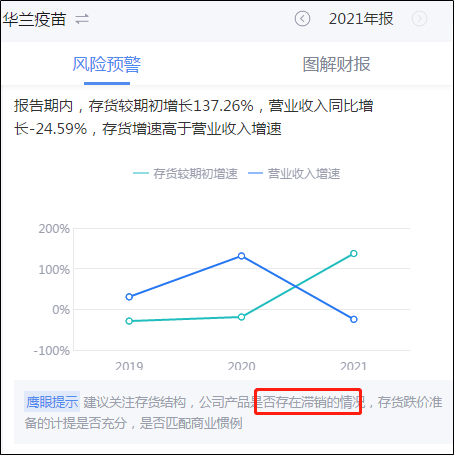Click the 2021 x-axis label

[x=353, y=366]
